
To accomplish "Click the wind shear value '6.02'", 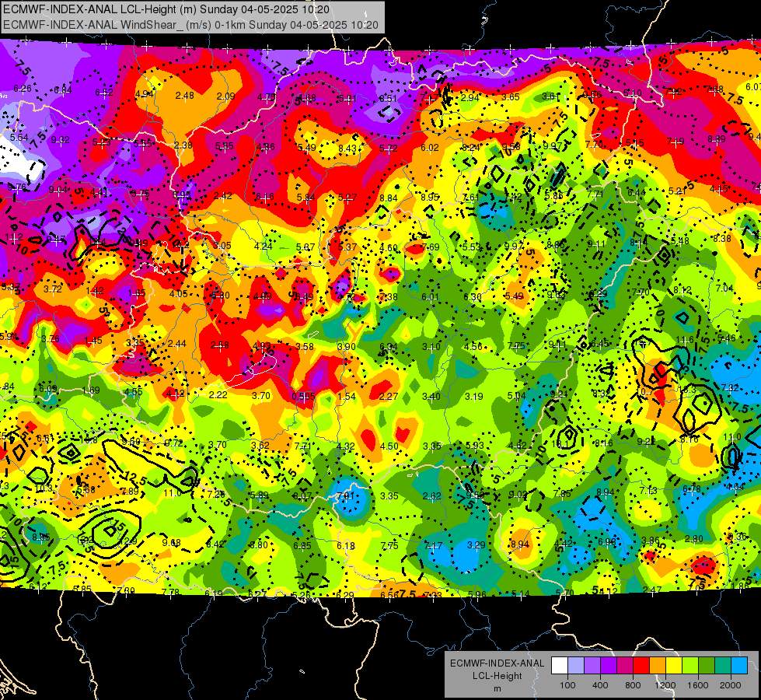I will (430, 148).
